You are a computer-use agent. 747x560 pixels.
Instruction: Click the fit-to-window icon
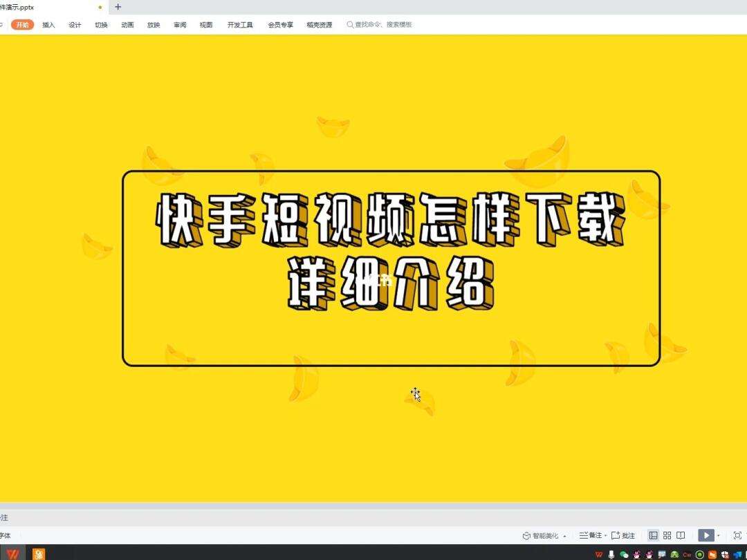coord(737,535)
